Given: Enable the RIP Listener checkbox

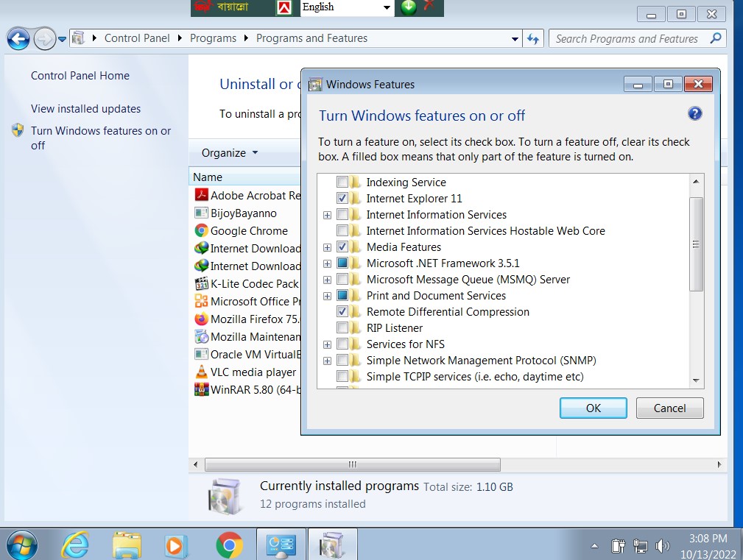Looking at the screenshot, I should [x=342, y=327].
